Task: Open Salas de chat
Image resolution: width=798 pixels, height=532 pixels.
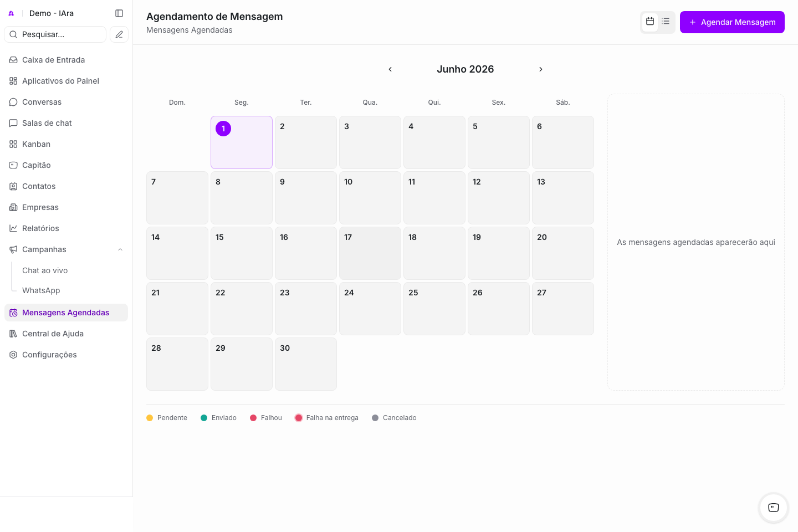Action: [x=66, y=123]
